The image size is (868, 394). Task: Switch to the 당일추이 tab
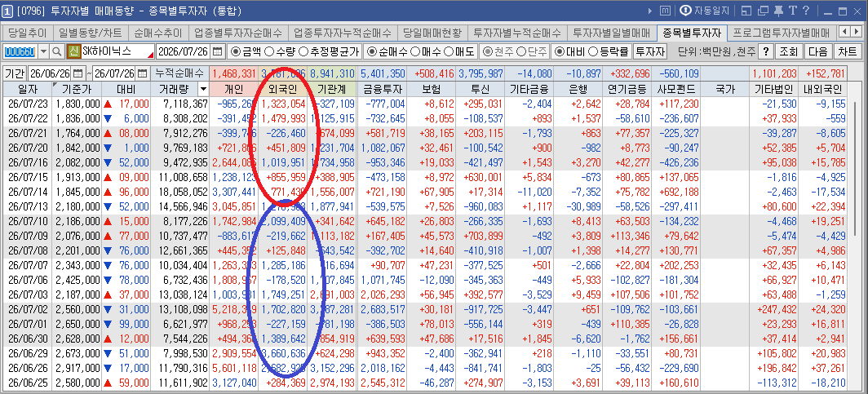[x=28, y=32]
